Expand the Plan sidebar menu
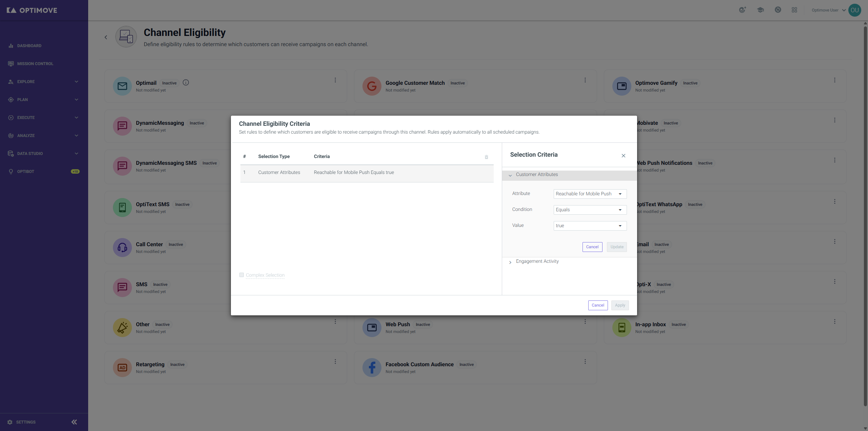 tap(43, 100)
